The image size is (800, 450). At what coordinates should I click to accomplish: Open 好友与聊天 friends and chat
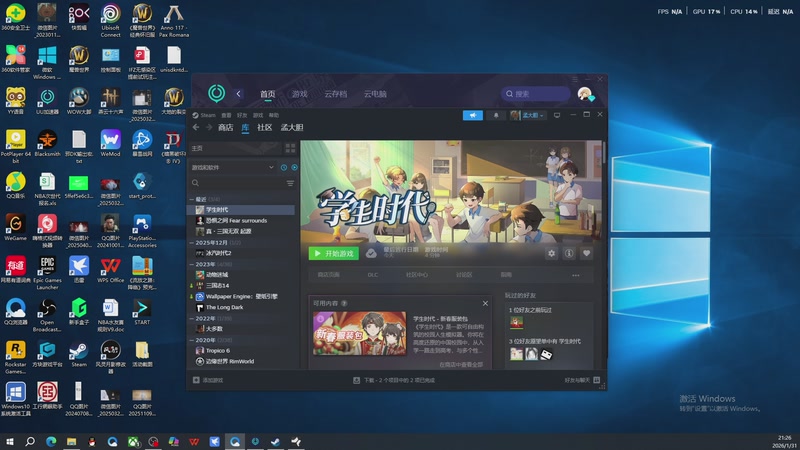click(x=582, y=380)
